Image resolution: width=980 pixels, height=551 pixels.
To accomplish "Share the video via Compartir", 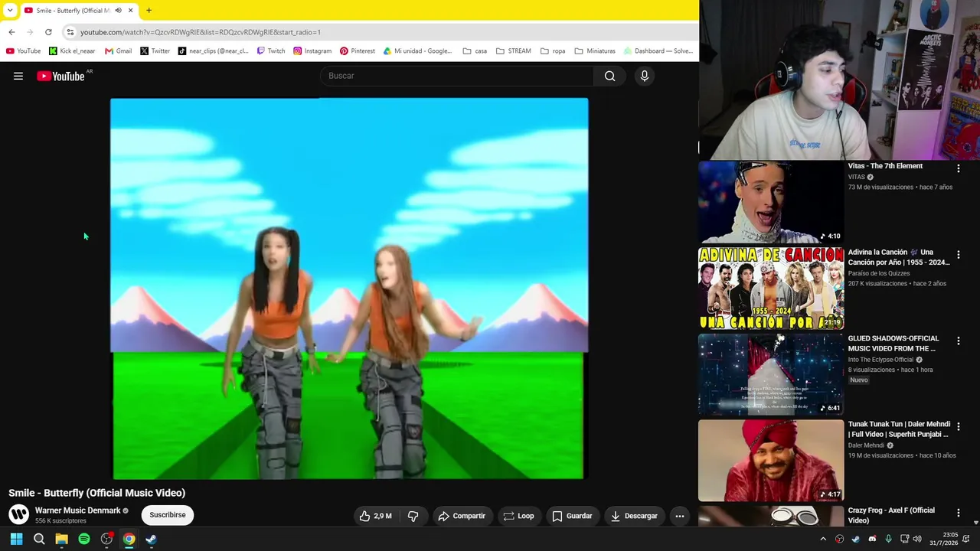I will pyautogui.click(x=462, y=516).
